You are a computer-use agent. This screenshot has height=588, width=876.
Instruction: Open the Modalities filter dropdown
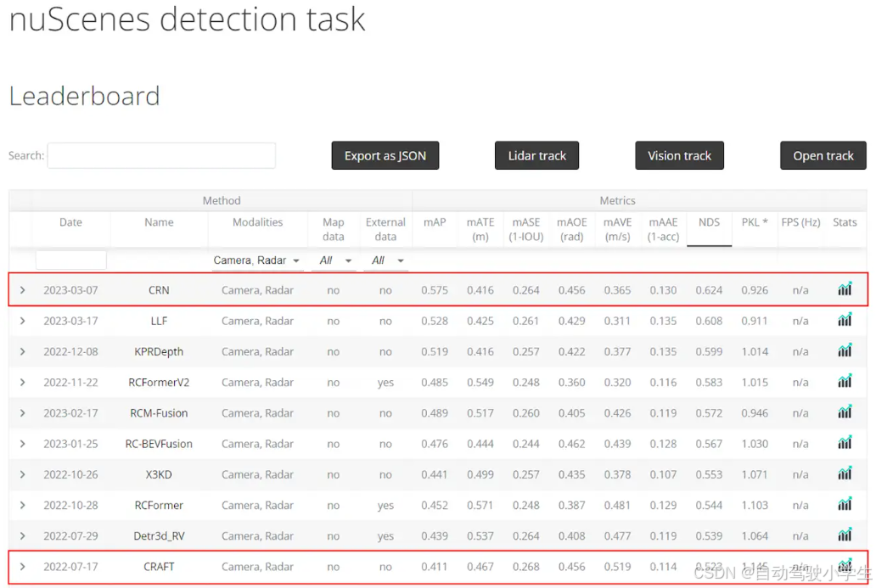click(x=257, y=260)
